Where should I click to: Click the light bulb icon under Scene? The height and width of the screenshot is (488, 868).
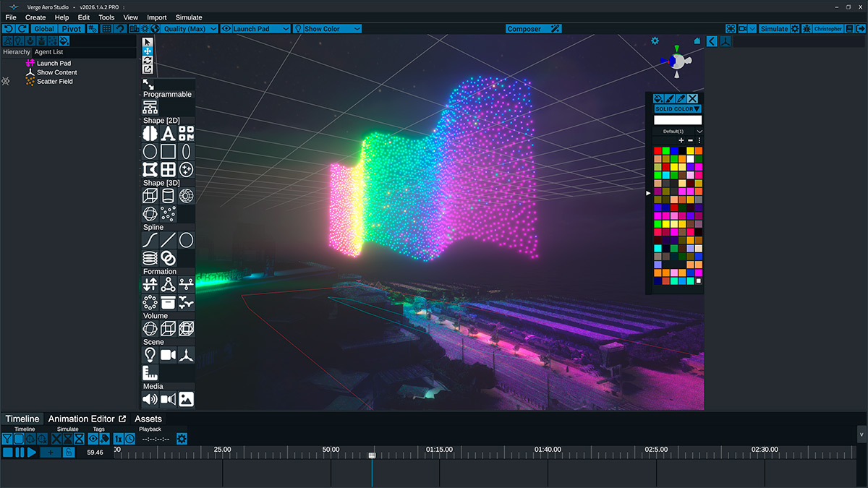click(x=150, y=354)
